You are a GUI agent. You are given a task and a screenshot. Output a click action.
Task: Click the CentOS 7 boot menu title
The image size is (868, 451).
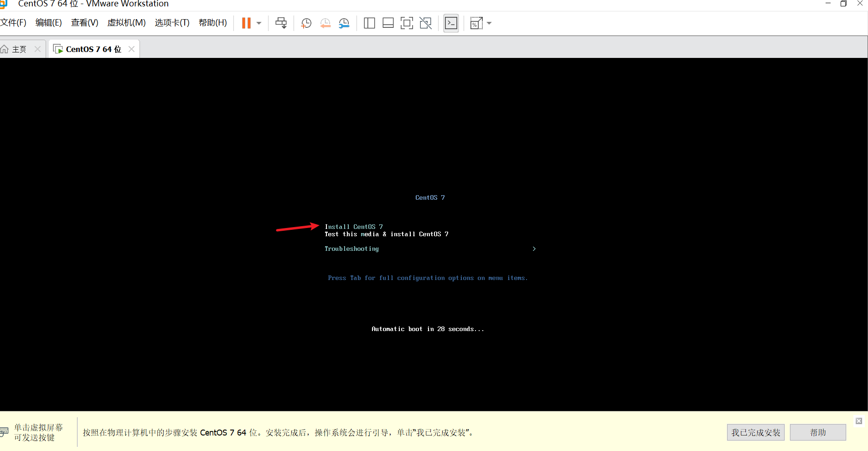430,197
